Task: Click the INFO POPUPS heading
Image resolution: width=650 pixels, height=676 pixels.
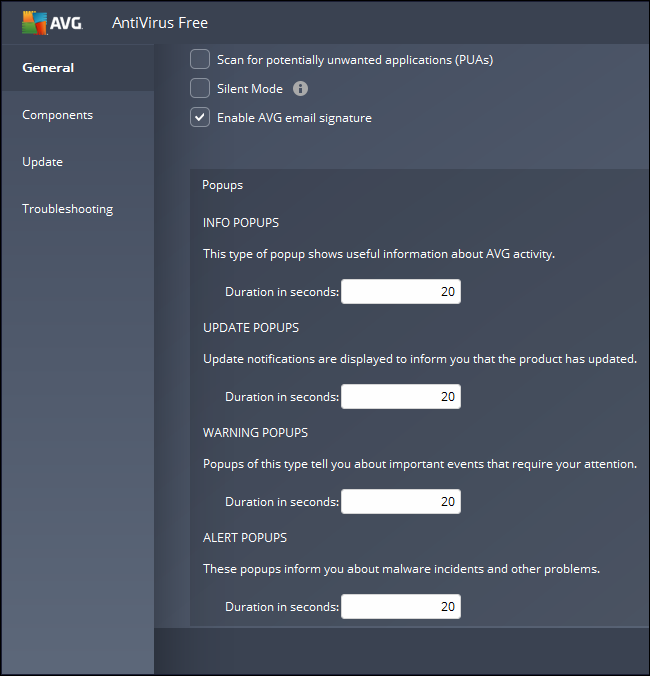Action: tap(241, 223)
